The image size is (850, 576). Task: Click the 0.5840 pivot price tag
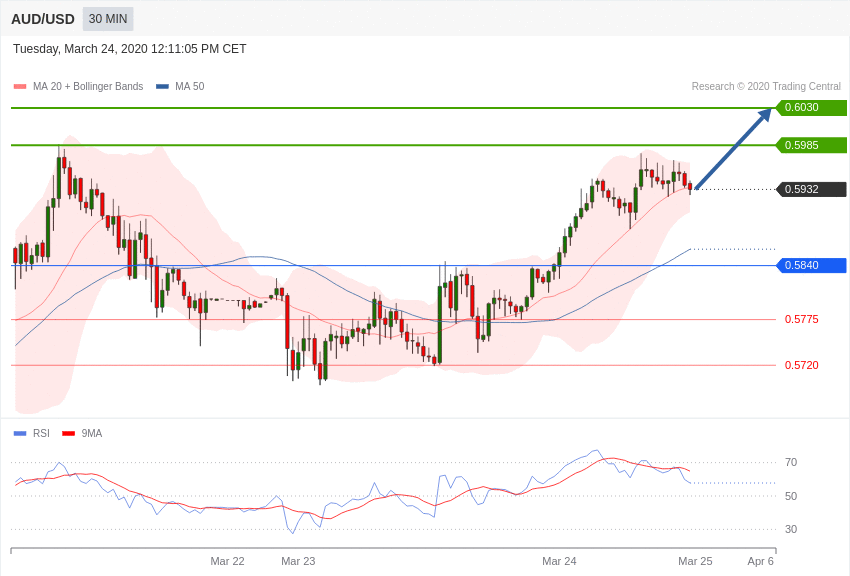812,265
